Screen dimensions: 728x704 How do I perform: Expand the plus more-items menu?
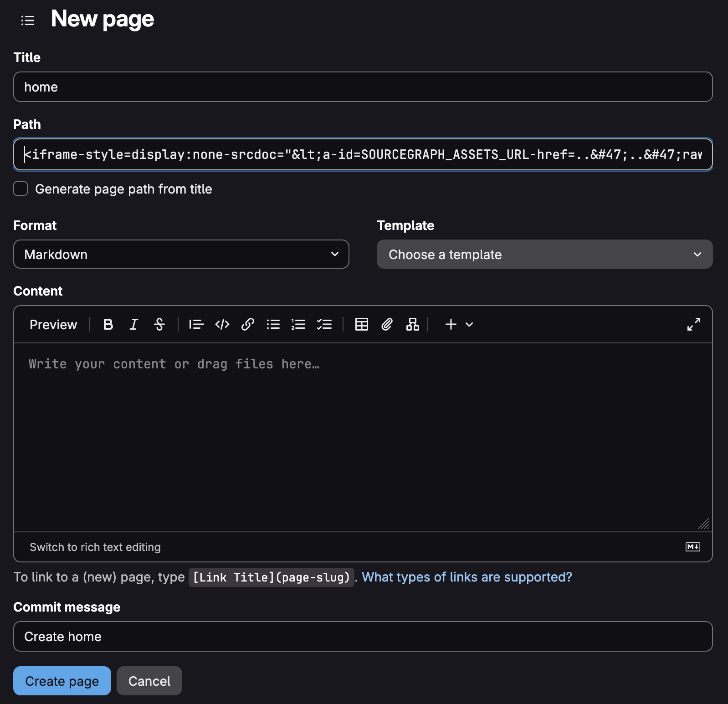coord(459,324)
